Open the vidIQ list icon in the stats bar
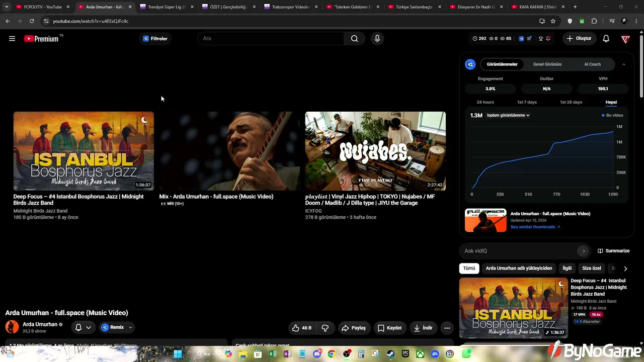Screen dimensions: 644x362 [529, 39]
